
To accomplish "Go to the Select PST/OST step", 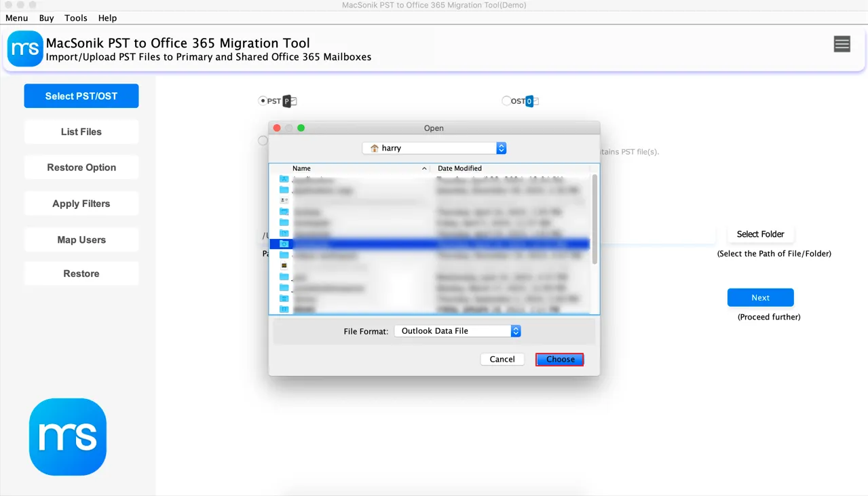I will 81,96.
